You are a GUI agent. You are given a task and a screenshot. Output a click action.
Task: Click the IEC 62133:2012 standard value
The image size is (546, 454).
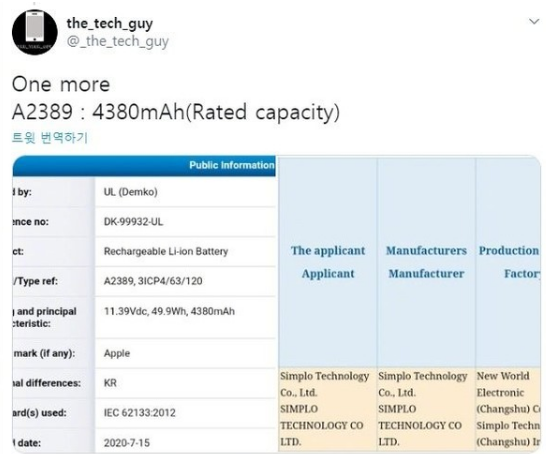[x=140, y=413]
